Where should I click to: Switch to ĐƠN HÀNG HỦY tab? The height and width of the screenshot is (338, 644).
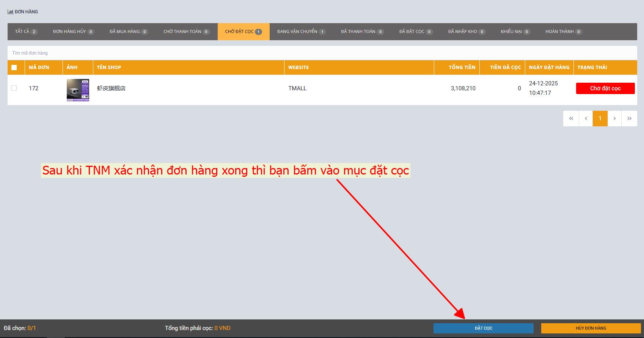point(73,31)
